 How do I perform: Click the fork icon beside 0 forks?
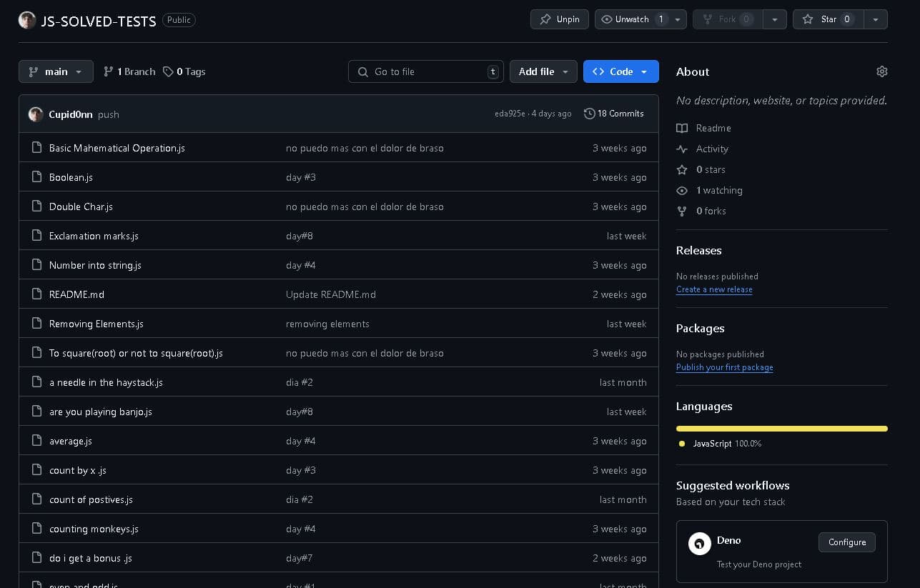pos(682,211)
